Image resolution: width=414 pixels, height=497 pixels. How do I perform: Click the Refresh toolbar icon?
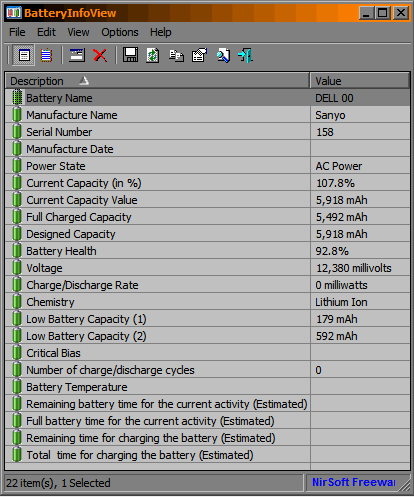click(x=153, y=55)
